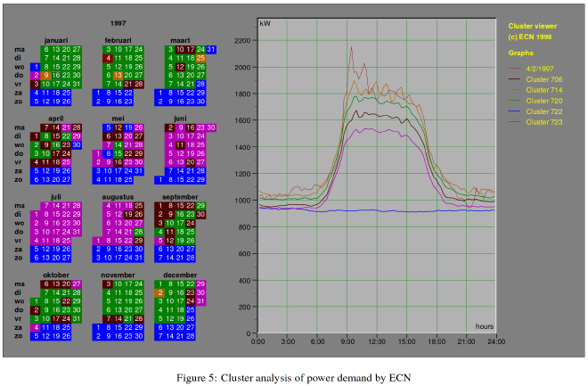Select the blue day 19 in mei
588x386 pixels.
point(128,127)
